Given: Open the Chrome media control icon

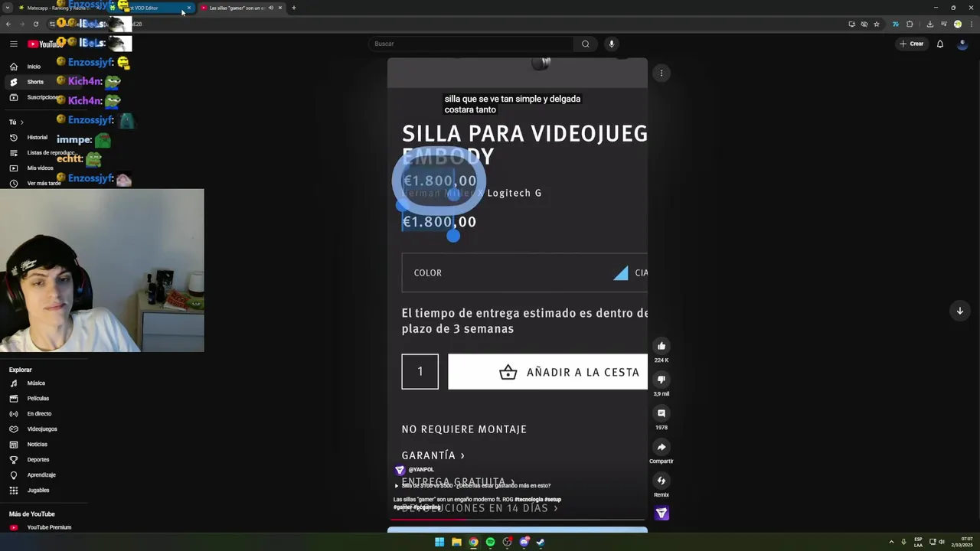Looking at the screenshot, I should (x=943, y=24).
